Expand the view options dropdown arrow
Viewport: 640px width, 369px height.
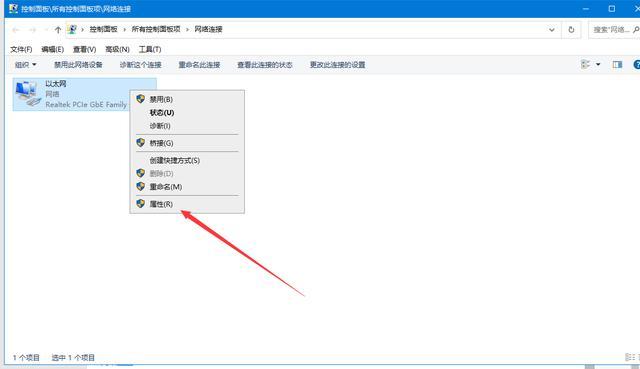598,64
